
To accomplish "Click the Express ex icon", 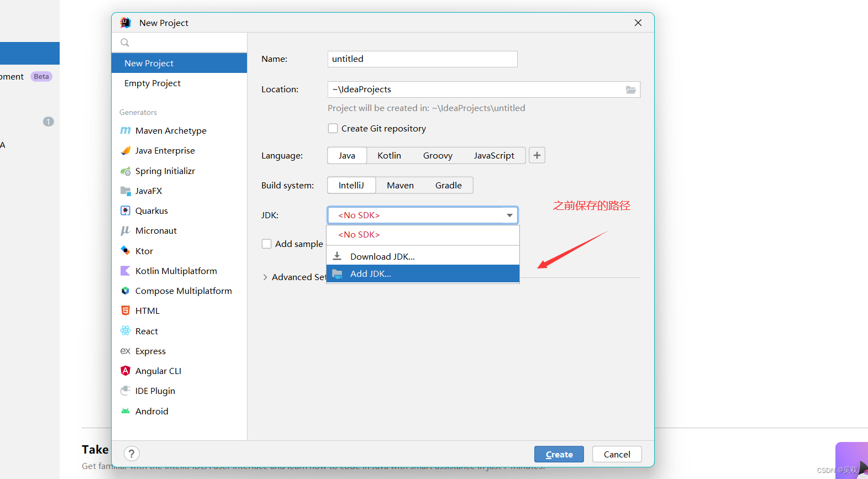I will pos(125,351).
